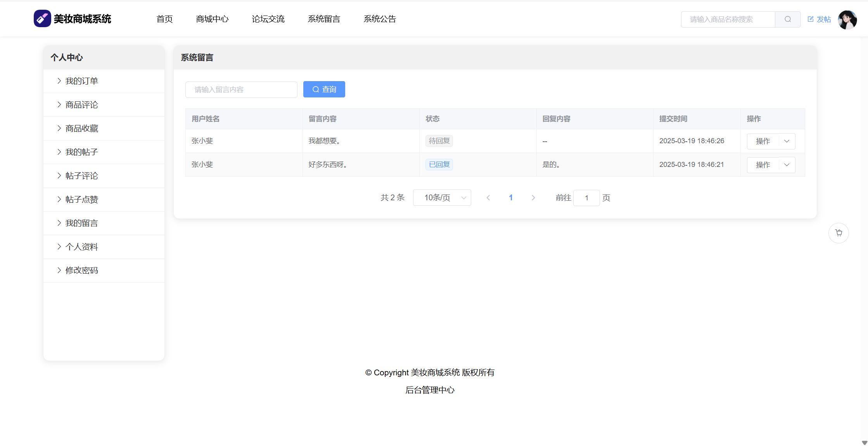
Task: Go to previous page arrow in pagination
Action: [x=488, y=198]
